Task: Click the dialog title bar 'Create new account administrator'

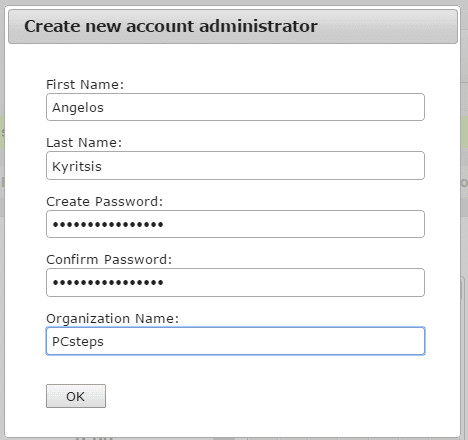Action: [233, 27]
